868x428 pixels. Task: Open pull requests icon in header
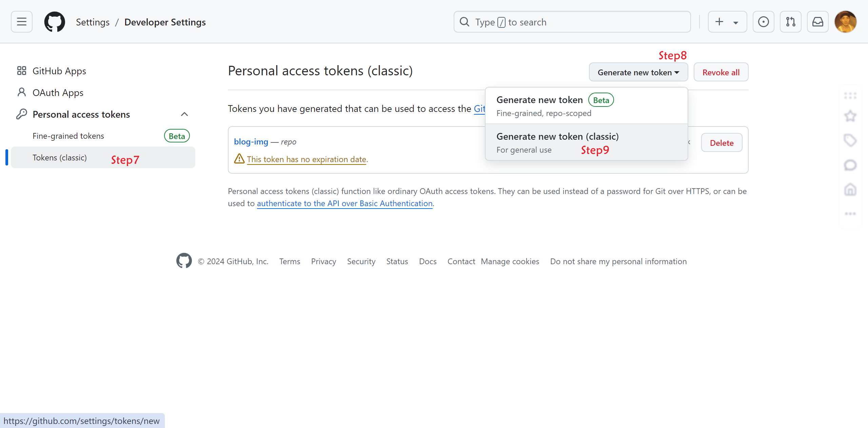pyautogui.click(x=790, y=22)
